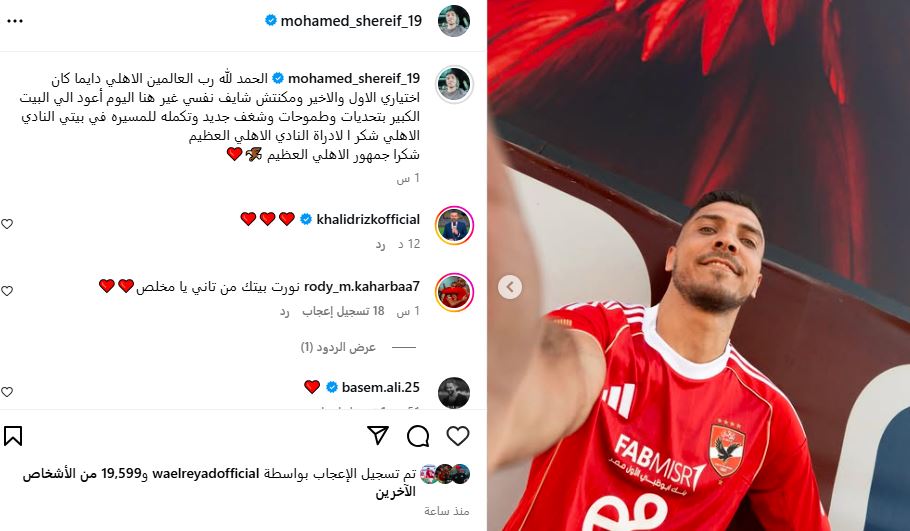Open khalidrizkofficial profile picture
910x531 pixels.
(454, 225)
